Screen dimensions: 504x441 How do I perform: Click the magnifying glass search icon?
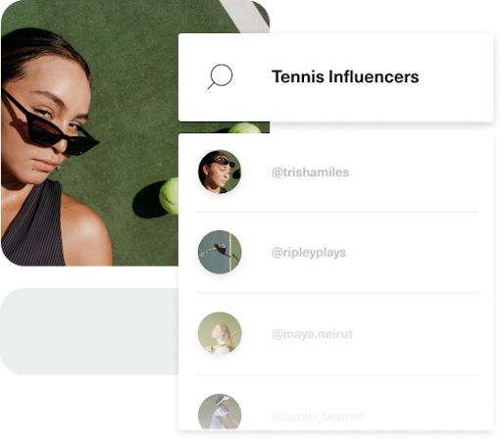tap(220, 76)
